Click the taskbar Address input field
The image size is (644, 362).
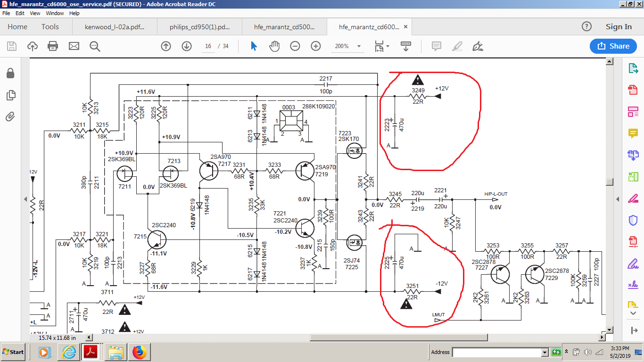497,352
